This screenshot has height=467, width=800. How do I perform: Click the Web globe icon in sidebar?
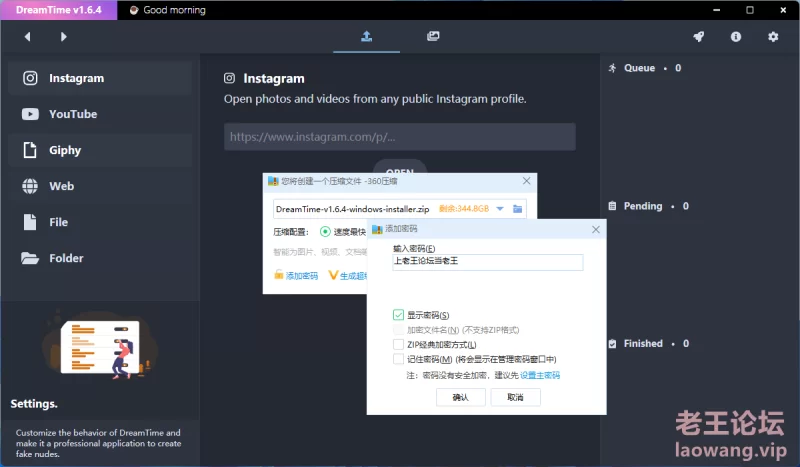tap(30, 186)
